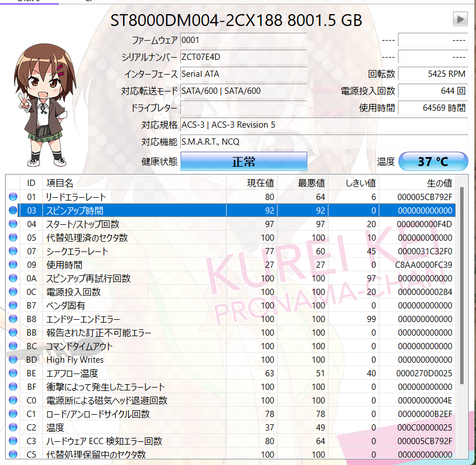Click the power-on count value 644 回
This screenshot has width=476, height=465.
pyautogui.click(x=433, y=91)
